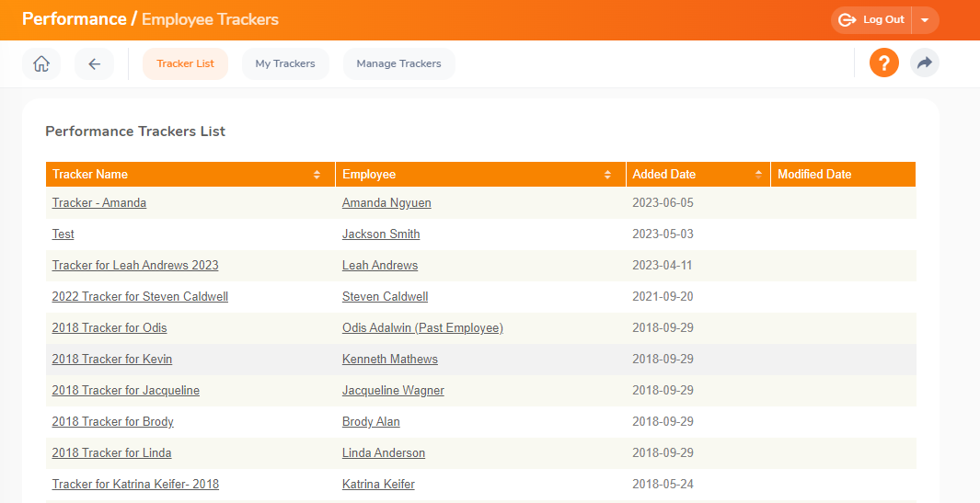Viewport: 980px width, 503px height.
Task: Click the Employee header label
Action: pos(369,175)
